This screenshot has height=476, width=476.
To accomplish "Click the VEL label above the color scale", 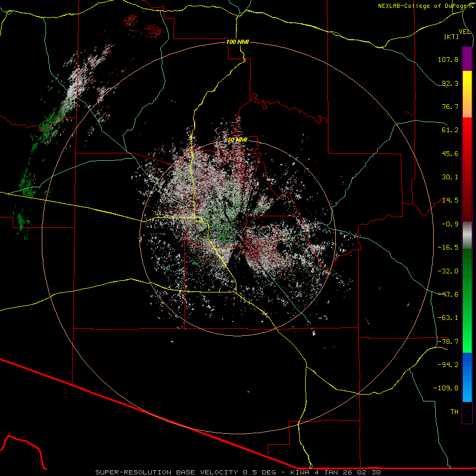I will click(464, 32).
